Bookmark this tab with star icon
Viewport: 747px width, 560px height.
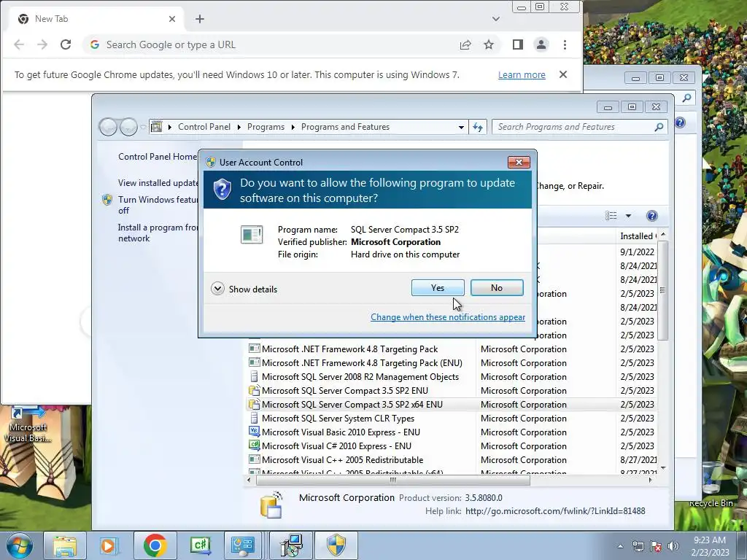[x=489, y=44]
